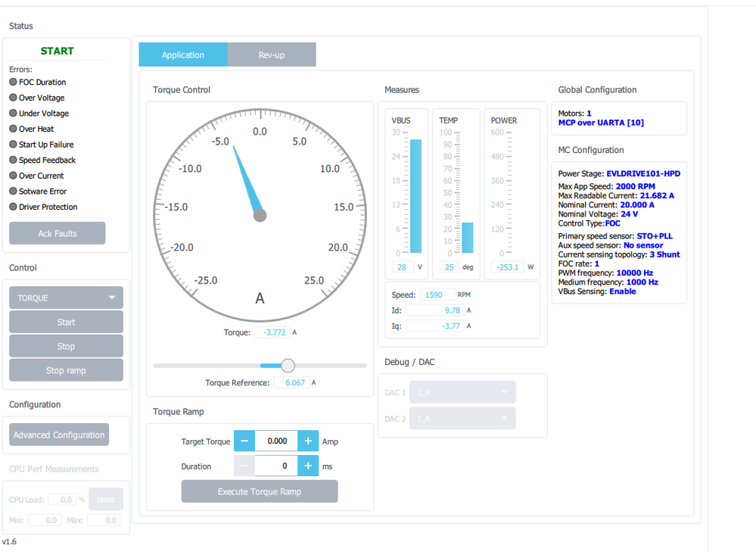
Task: Decrease Duration with minus button
Action: [244, 466]
